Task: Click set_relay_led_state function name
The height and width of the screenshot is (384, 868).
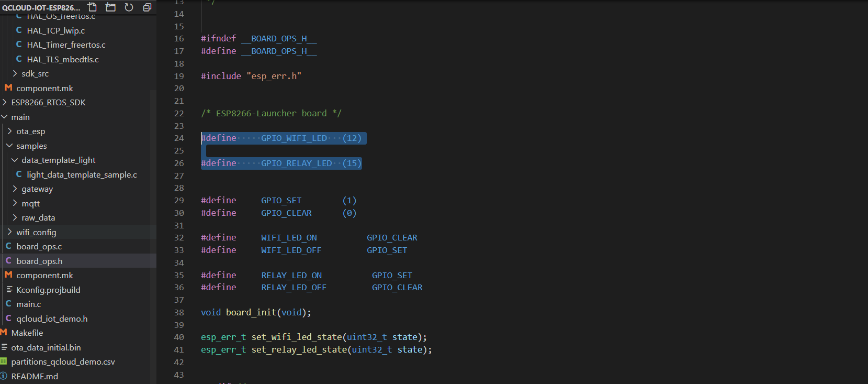Action: 299,349
